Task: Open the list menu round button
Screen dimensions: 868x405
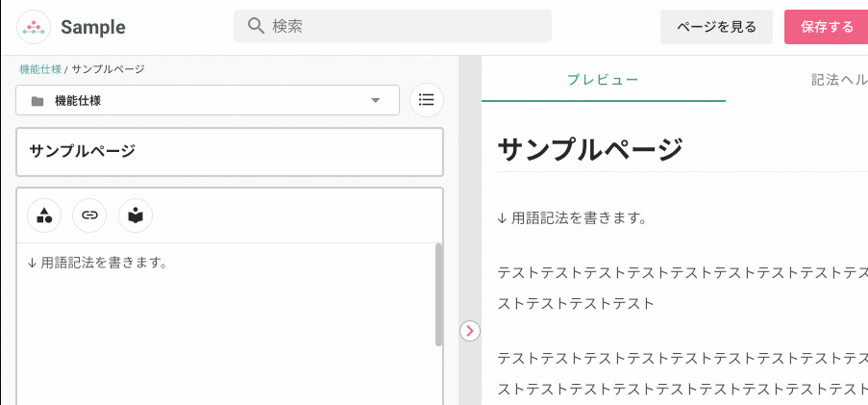Action: coord(426,100)
